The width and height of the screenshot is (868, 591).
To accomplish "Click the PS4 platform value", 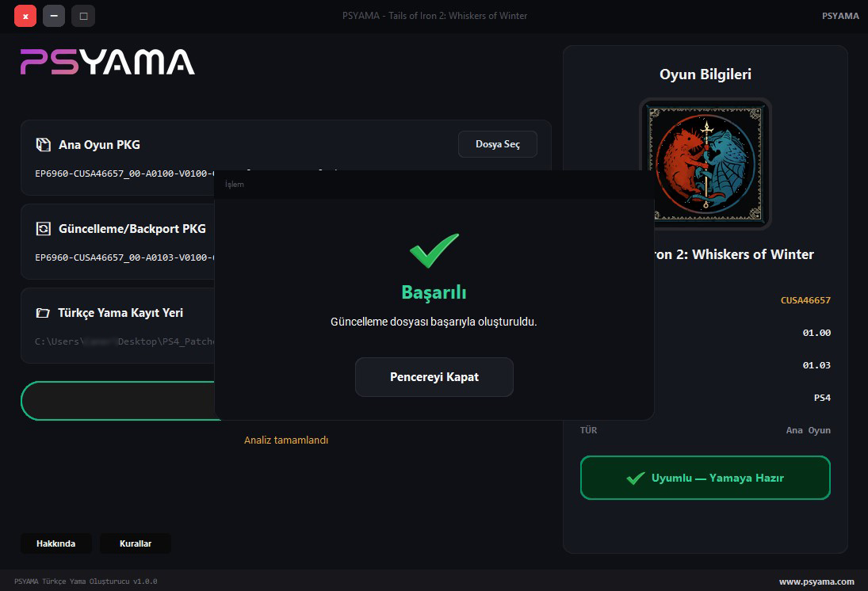I will [822, 398].
